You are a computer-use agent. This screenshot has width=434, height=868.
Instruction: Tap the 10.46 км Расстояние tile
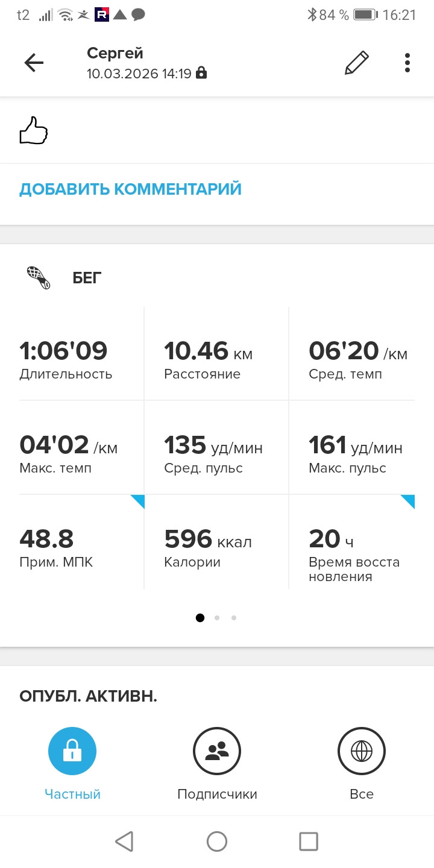coord(217,354)
